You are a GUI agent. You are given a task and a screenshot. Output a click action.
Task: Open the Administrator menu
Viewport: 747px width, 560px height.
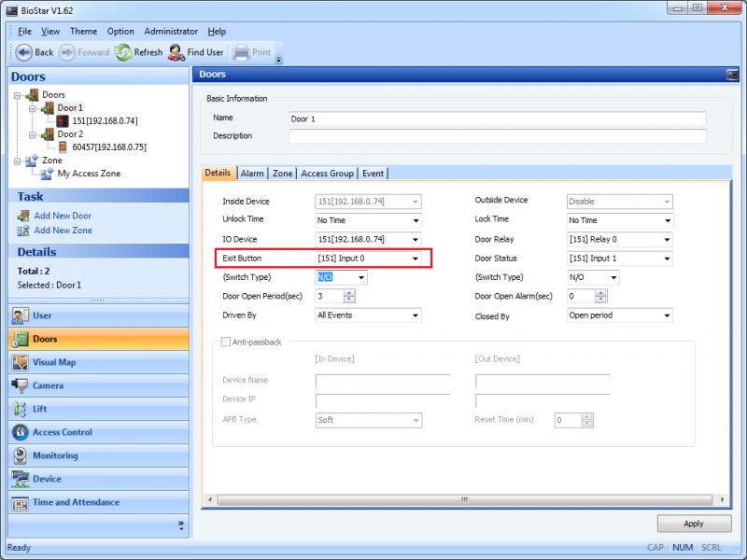(170, 31)
